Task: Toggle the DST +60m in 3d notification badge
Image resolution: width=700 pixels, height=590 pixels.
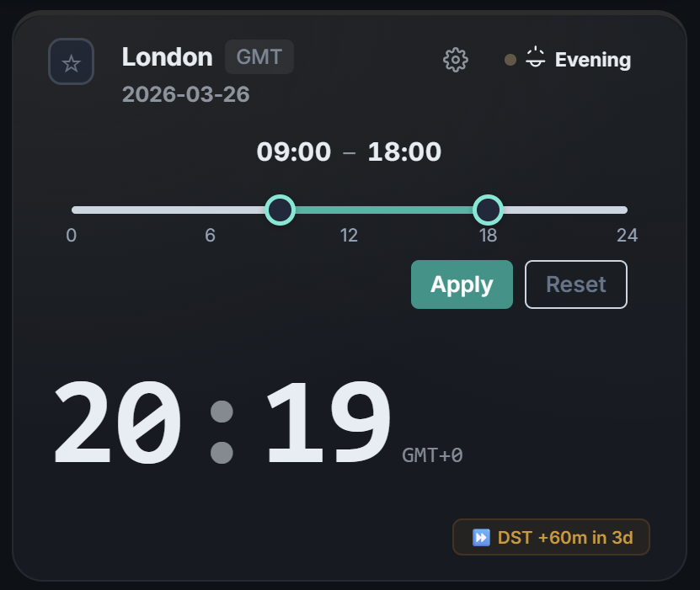Action: (x=551, y=536)
